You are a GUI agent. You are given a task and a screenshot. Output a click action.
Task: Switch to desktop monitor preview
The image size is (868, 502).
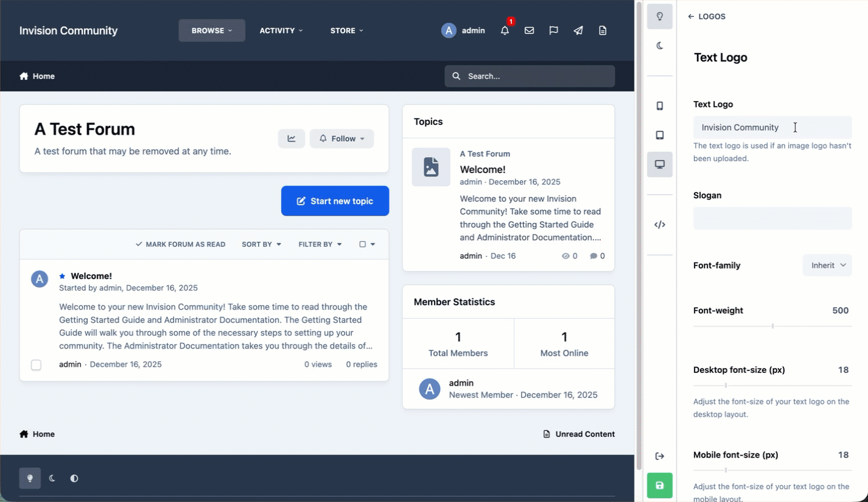(660, 164)
